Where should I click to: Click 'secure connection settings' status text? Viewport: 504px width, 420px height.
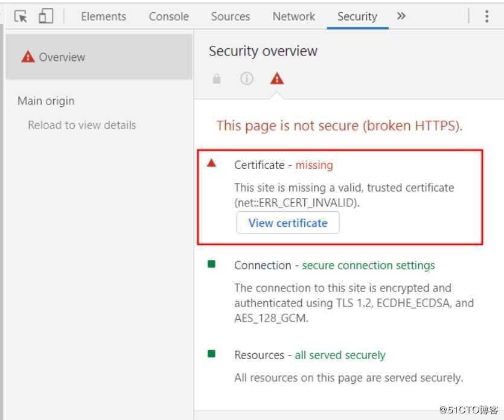368,266
